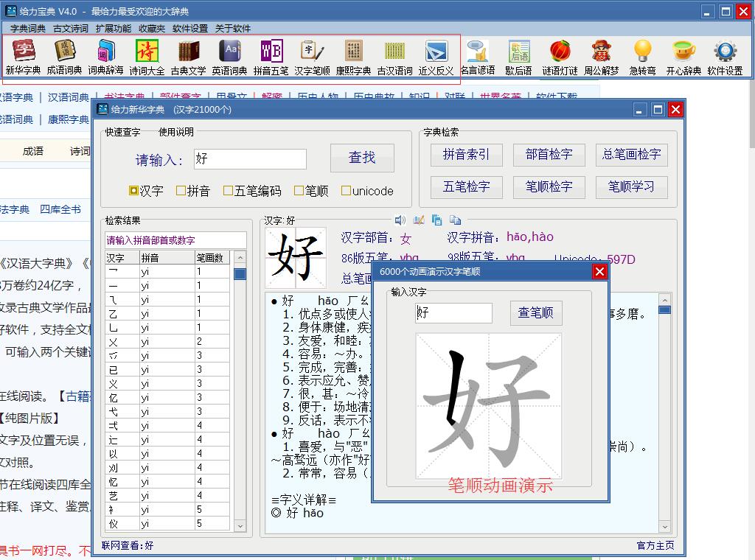The height and width of the screenshot is (560, 755).
Task: Open the 软件设置 menu in menu bar
Action: coord(190,29)
